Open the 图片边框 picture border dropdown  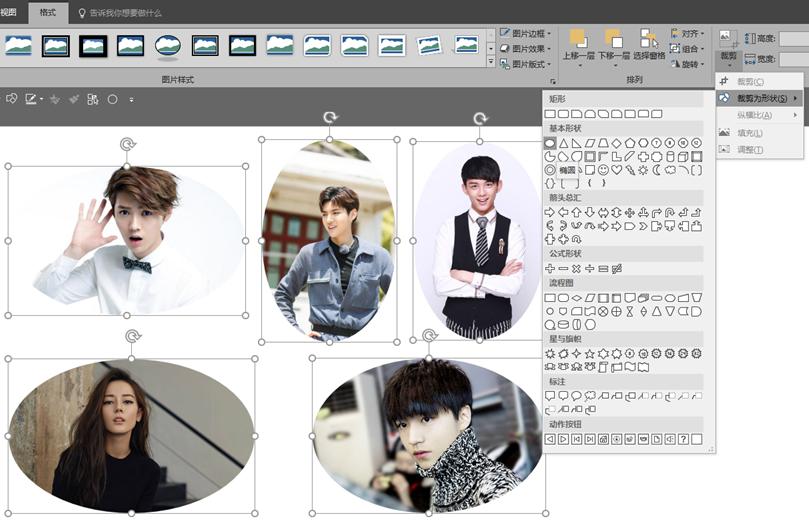tap(523, 33)
